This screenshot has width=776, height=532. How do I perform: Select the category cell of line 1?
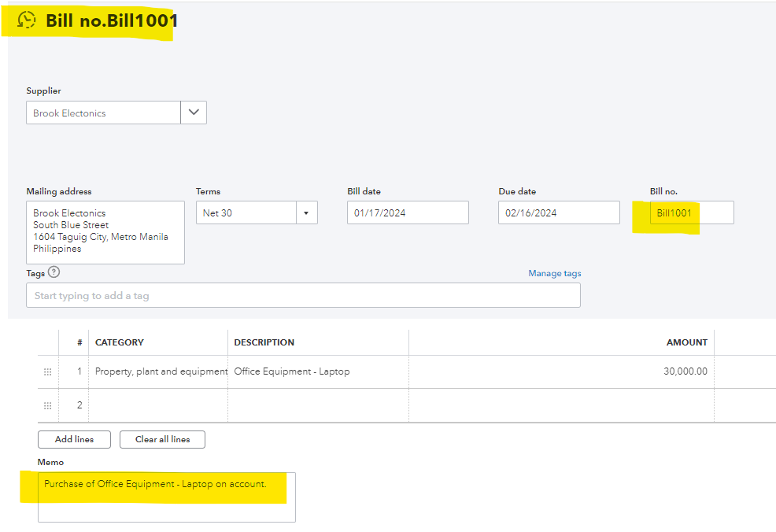click(160, 371)
